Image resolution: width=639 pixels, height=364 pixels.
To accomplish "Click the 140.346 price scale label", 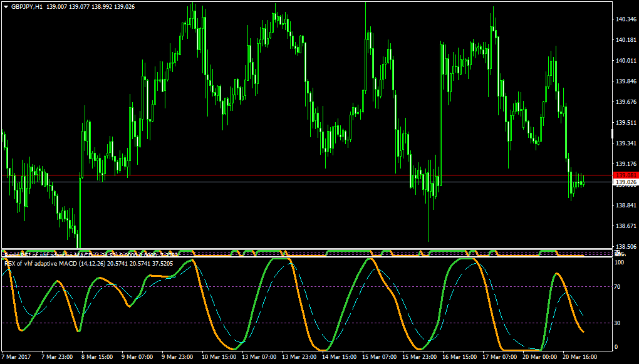I will [x=626, y=19].
